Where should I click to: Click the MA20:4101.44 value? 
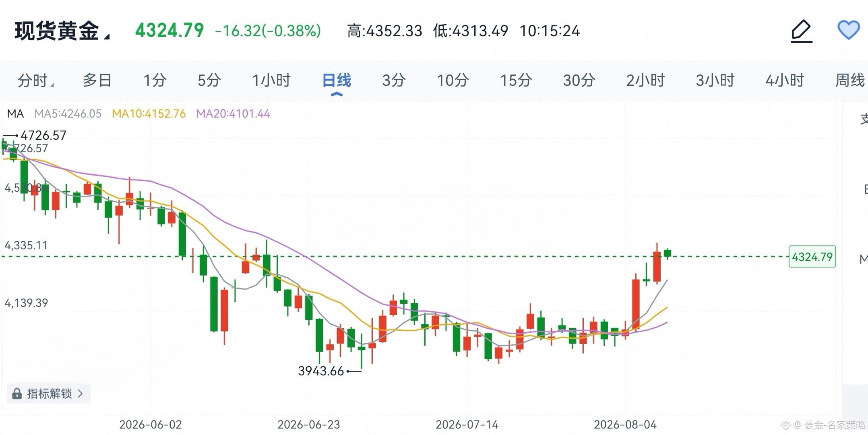pyautogui.click(x=233, y=114)
